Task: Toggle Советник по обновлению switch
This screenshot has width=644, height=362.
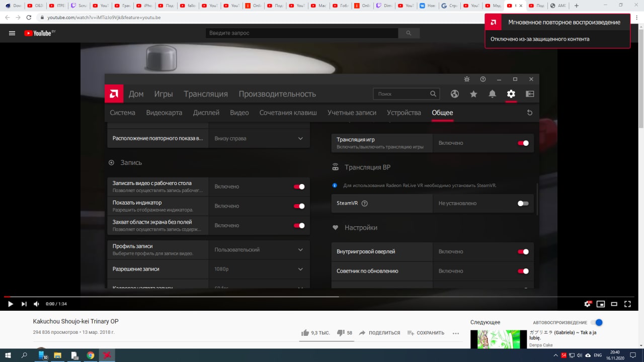Action: point(523,271)
